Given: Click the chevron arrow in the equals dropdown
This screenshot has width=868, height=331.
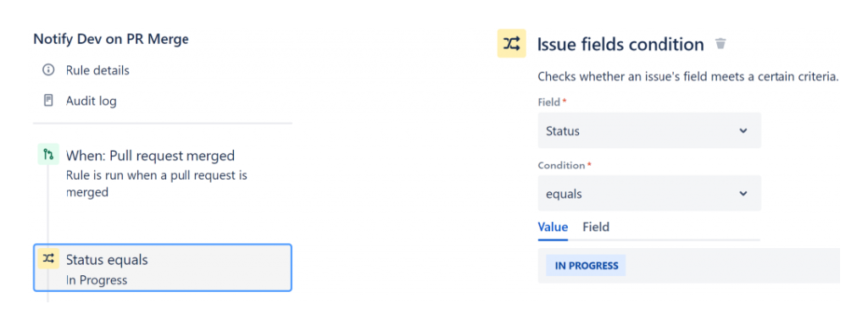Looking at the screenshot, I should pyautogui.click(x=743, y=193).
